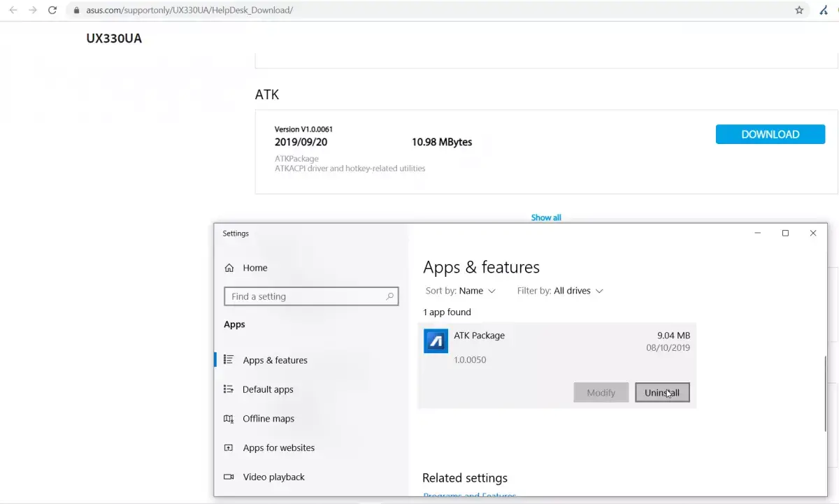Minimize the Settings window
The image size is (839, 504).
[x=758, y=233]
